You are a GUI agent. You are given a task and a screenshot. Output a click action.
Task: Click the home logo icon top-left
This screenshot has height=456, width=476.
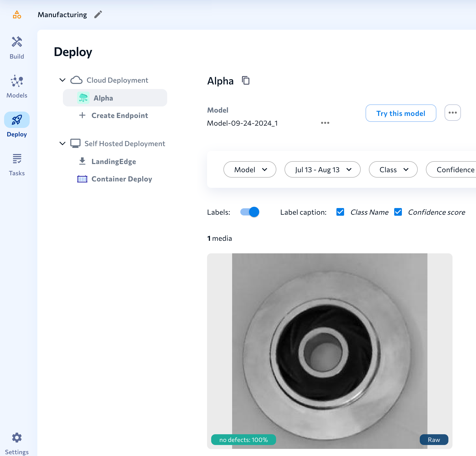click(x=17, y=15)
